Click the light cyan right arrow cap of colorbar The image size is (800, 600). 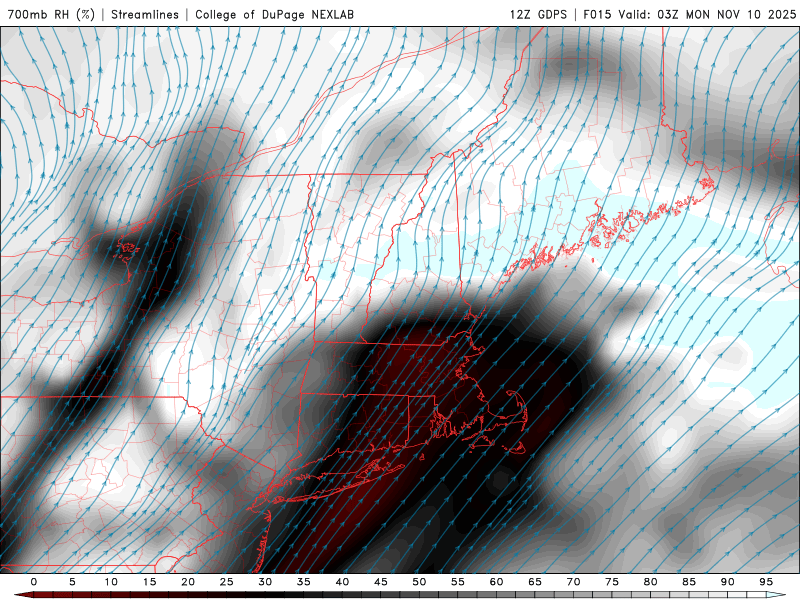tap(776, 595)
